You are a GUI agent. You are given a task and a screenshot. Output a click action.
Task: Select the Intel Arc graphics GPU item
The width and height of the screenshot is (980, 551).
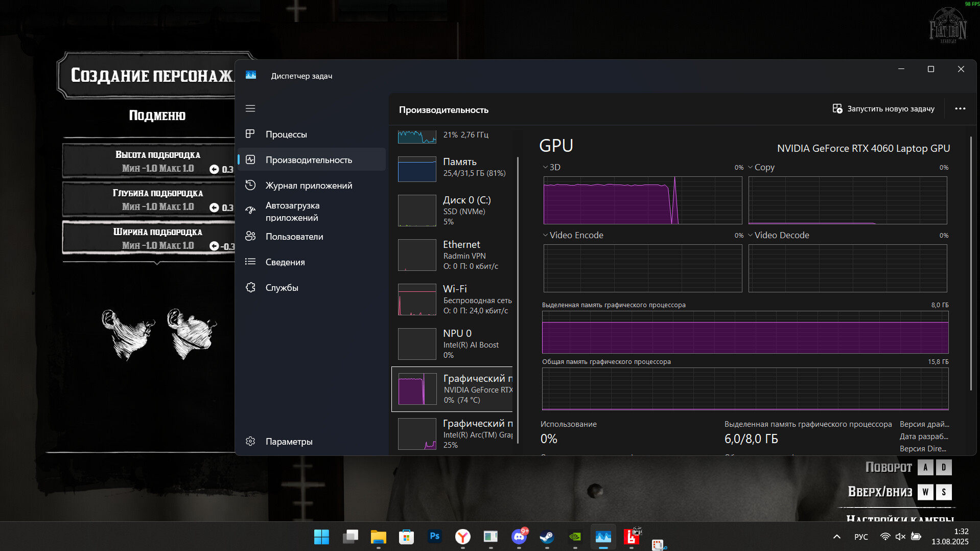click(454, 433)
